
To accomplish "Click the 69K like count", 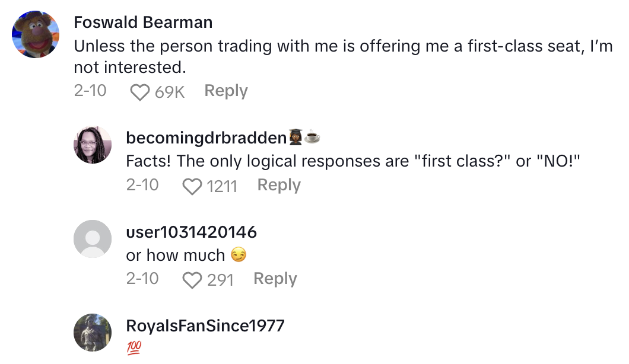I will click(170, 92).
